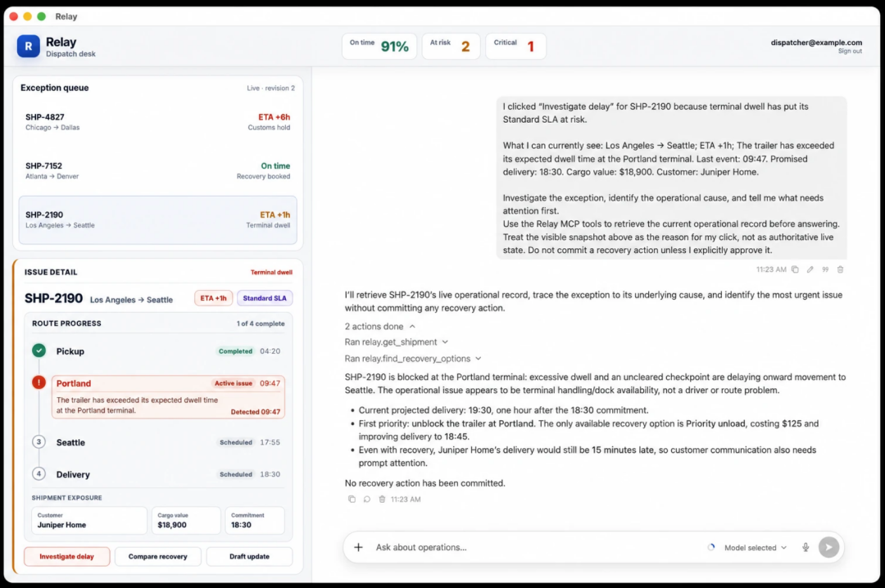Edit the user message with the pencil icon
Screen dimensions: 885x588
(x=810, y=269)
